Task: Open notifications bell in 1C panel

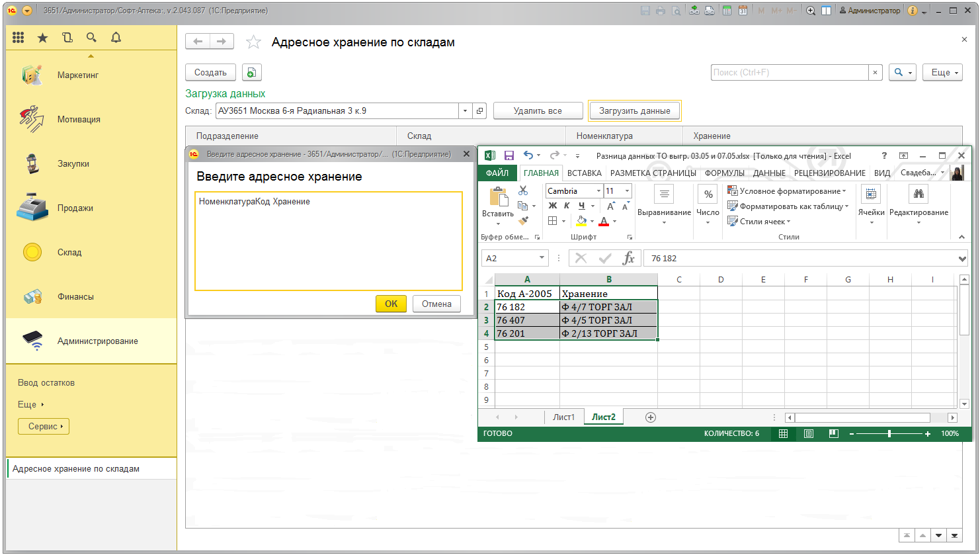Action: coord(116,38)
